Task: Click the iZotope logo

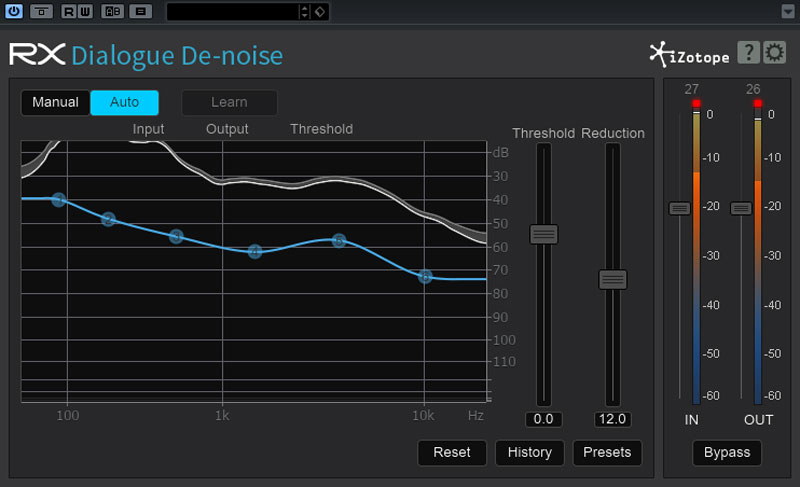Action: coord(689,55)
